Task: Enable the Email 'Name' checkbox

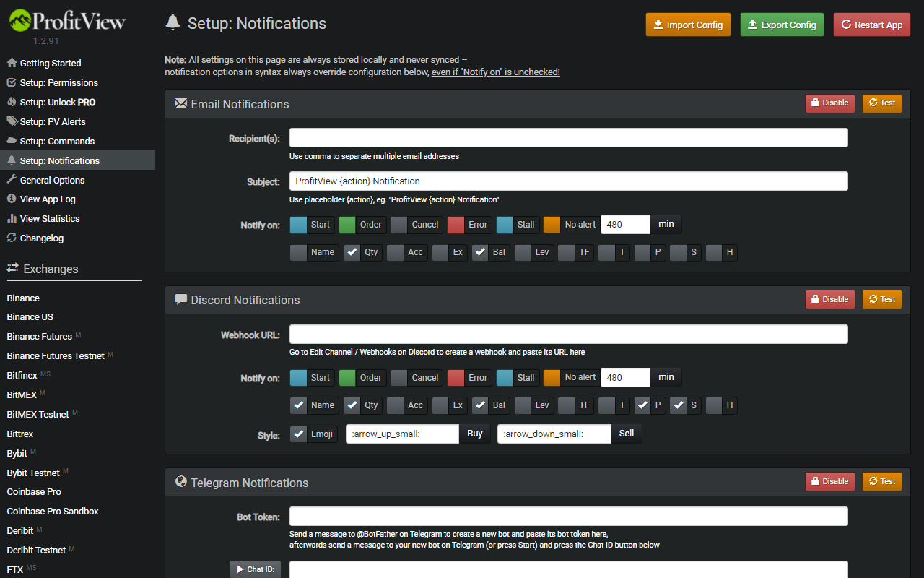Action: pyautogui.click(x=299, y=252)
